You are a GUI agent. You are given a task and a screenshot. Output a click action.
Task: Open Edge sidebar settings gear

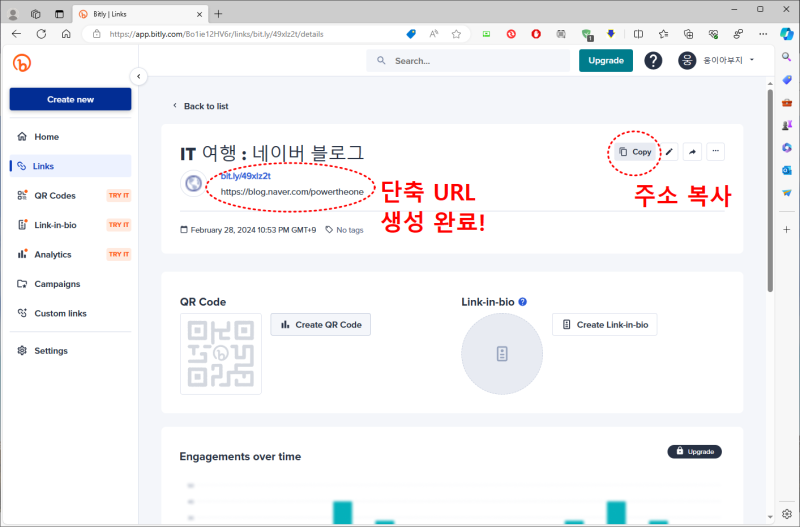(787, 513)
